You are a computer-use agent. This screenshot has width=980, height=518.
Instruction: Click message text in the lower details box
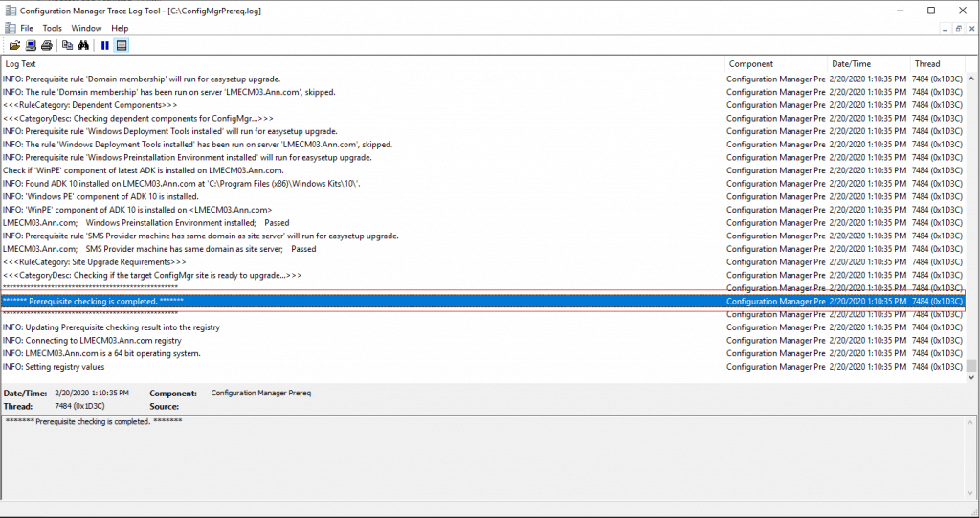pos(94,421)
